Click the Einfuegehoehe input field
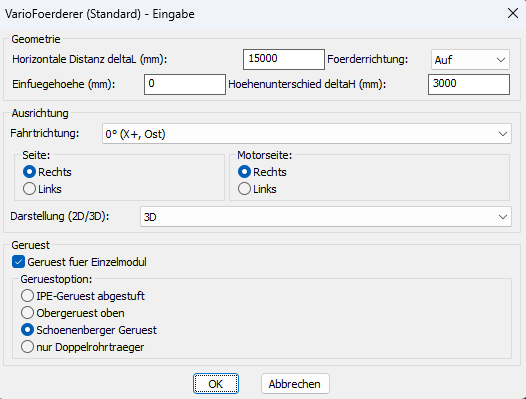Viewport: 526px width, 399px height. [x=185, y=84]
